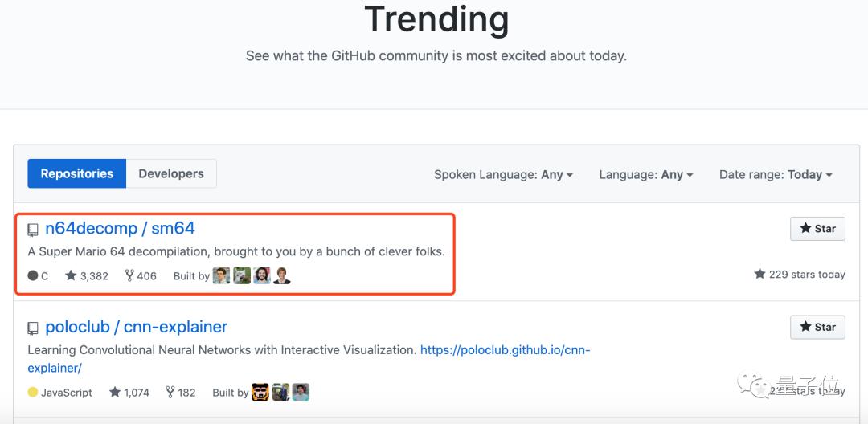This screenshot has height=424, width=868.
Task: Switch to the Repositories tab
Action: tap(77, 173)
